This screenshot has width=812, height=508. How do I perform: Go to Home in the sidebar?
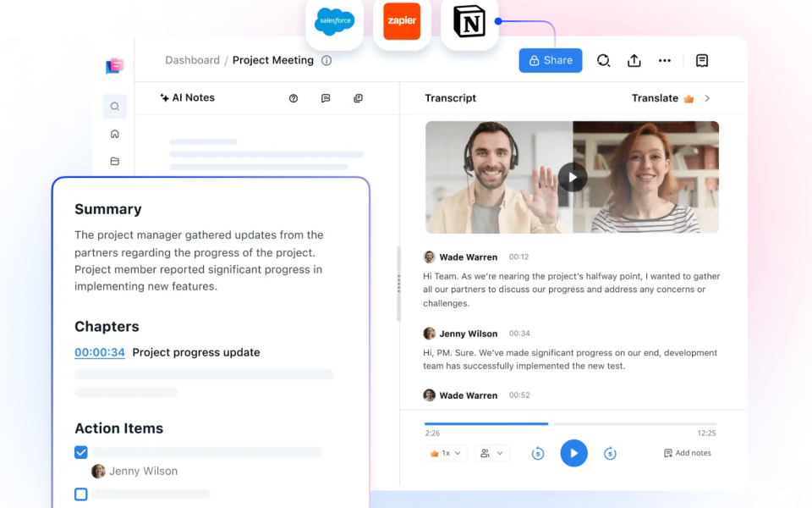pyautogui.click(x=114, y=134)
